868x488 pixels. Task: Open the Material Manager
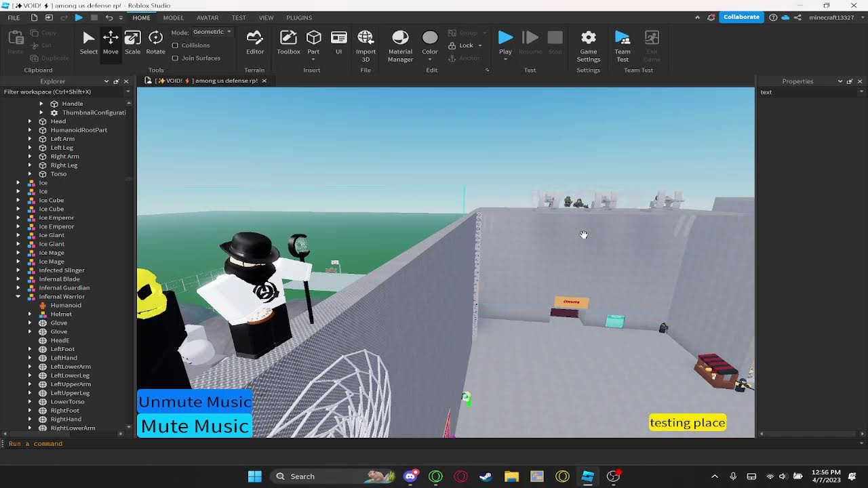coord(400,45)
